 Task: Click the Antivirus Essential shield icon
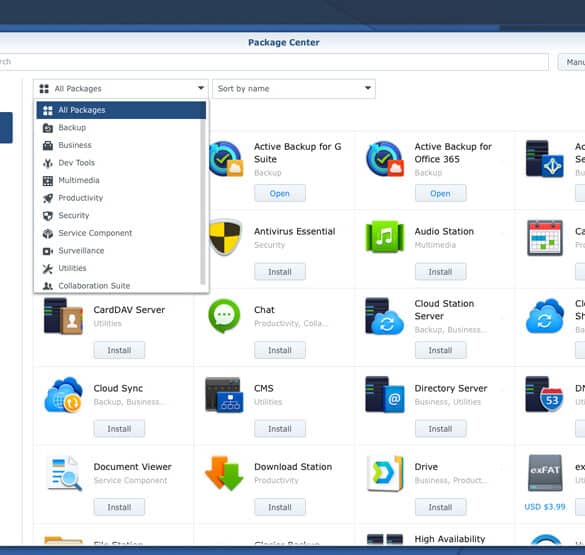[225, 238]
